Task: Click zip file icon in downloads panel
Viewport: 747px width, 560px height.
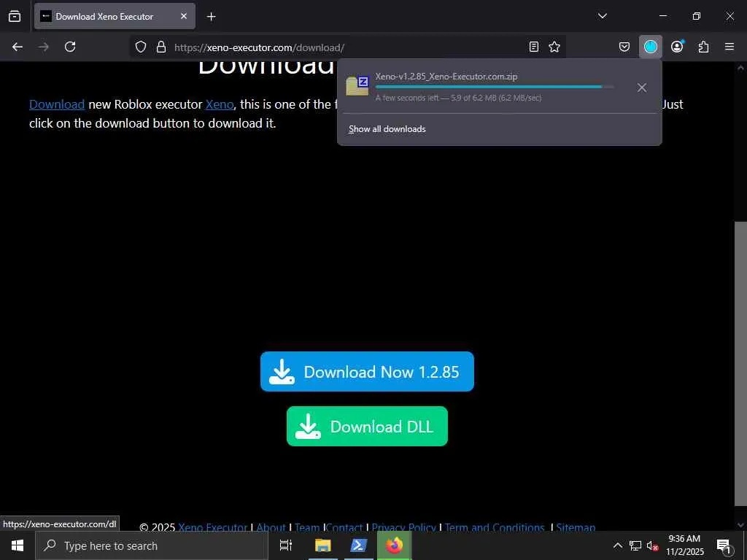Action: pos(357,86)
